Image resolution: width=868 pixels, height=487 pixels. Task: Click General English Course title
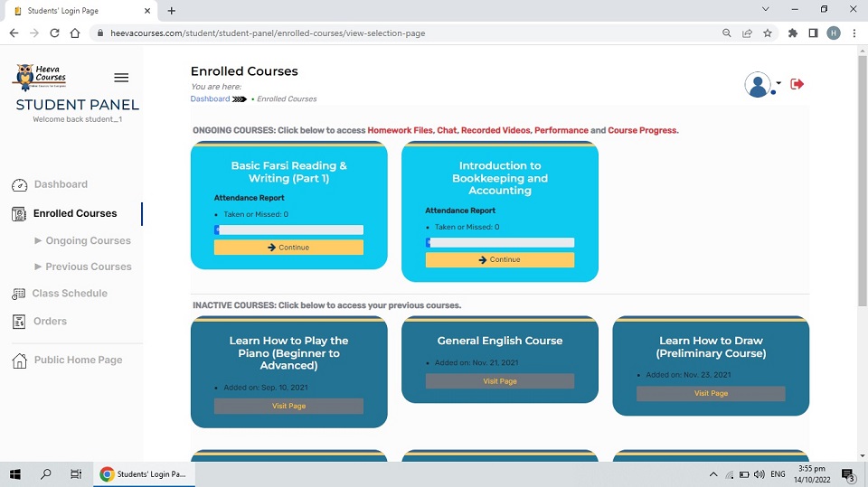[x=500, y=341]
